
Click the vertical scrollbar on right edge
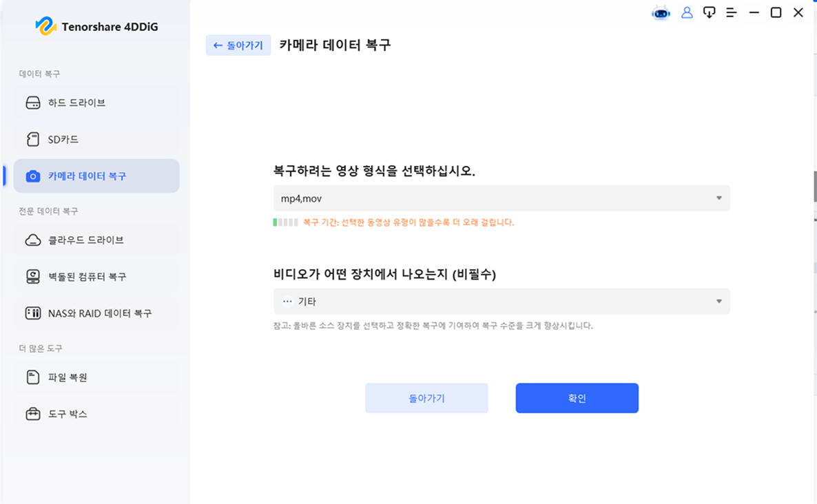pyautogui.click(x=815, y=186)
